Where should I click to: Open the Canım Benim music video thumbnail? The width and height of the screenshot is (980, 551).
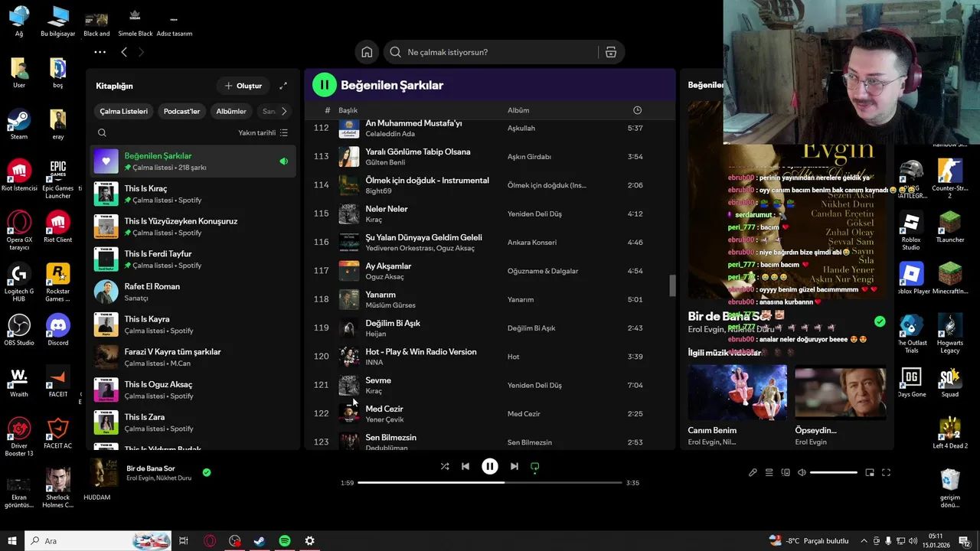(737, 393)
